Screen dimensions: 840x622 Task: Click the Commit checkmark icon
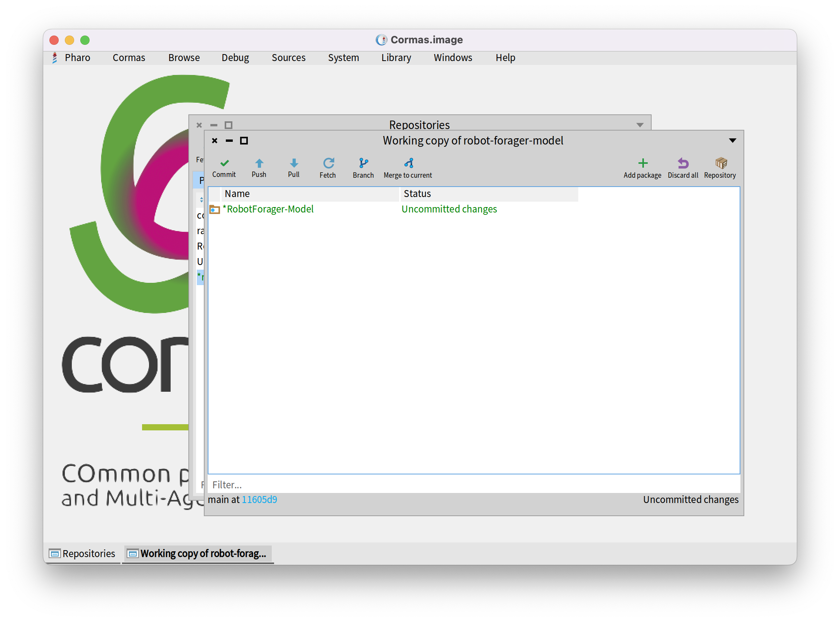coord(224,163)
